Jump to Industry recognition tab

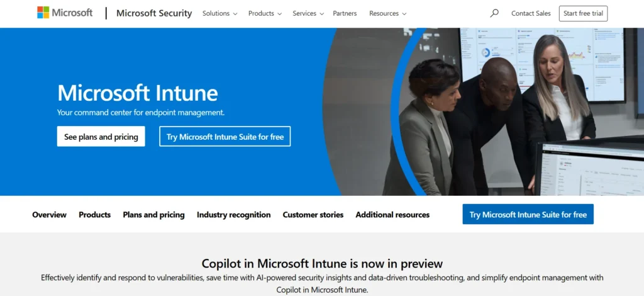click(233, 215)
